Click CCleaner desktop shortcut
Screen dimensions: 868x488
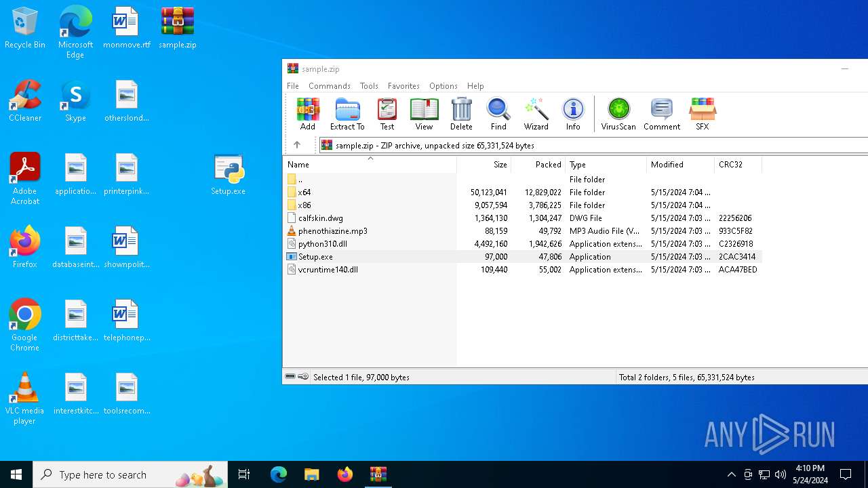pyautogui.click(x=25, y=101)
